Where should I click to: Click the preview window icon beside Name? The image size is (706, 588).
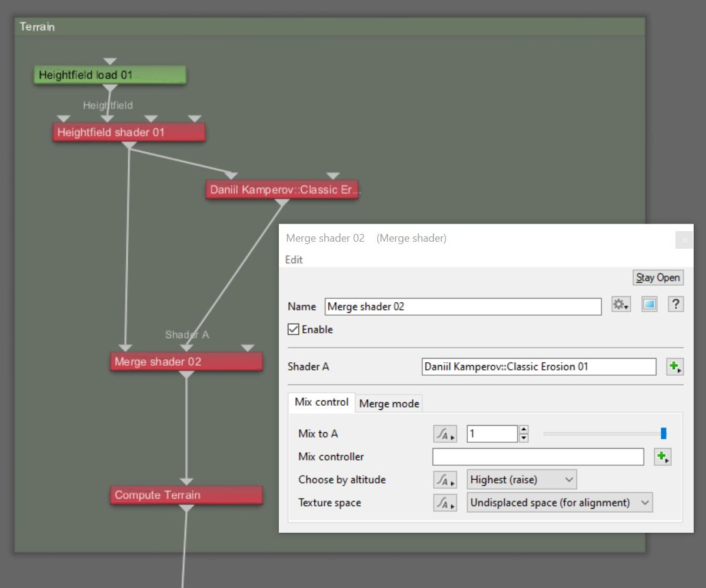pos(649,305)
